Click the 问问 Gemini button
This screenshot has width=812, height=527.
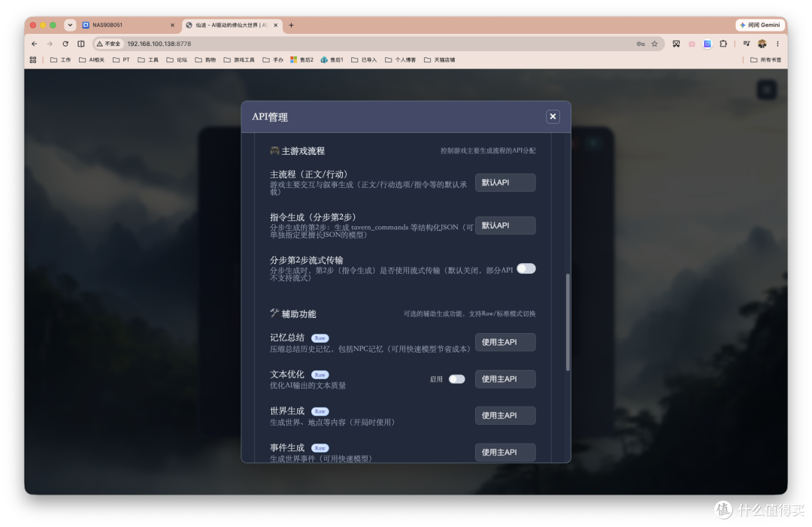click(x=759, y=25)
